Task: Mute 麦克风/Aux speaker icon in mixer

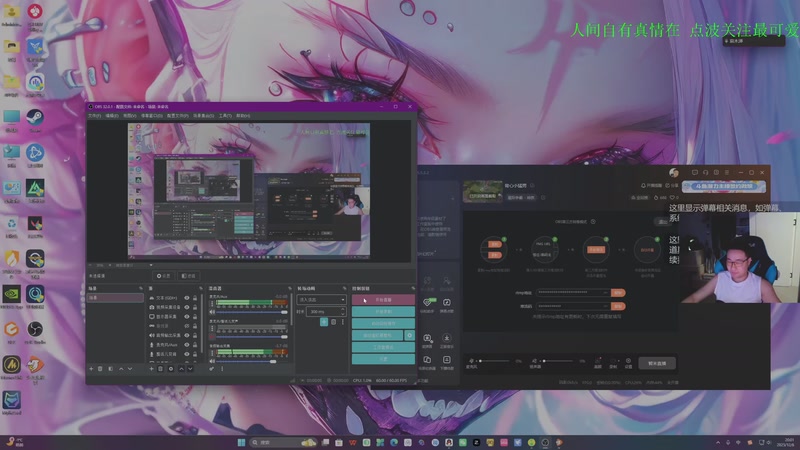Action: [x=212, y=312]
